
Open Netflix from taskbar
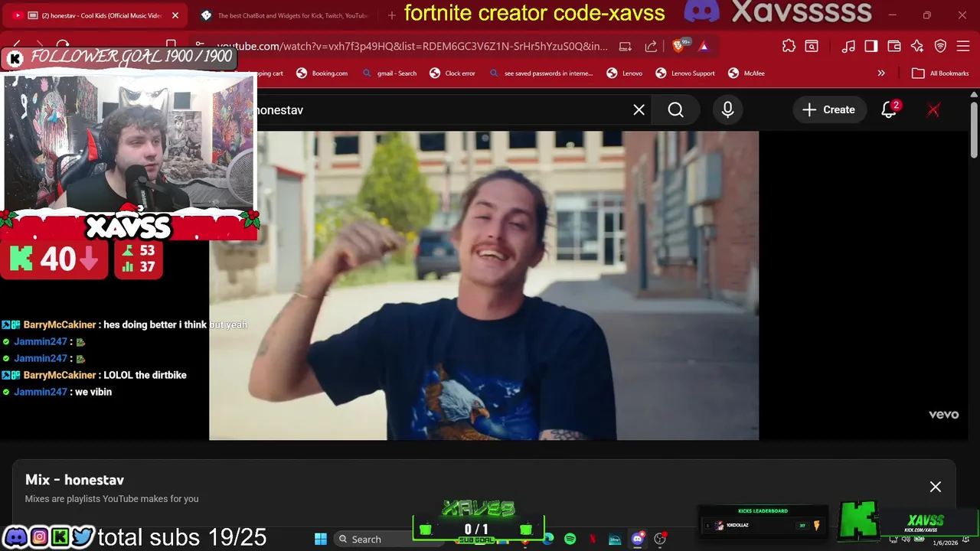click(593, 539)
